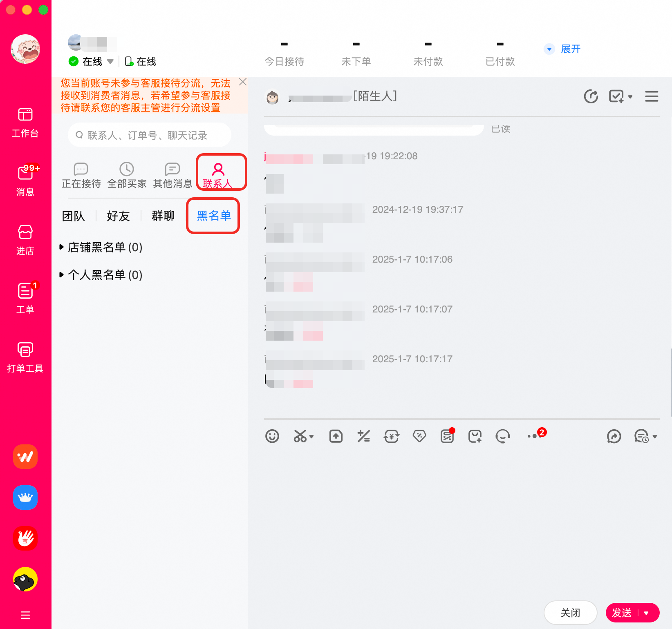Expand the stats panel with 展开
Screen dimensions: 672x629
[x=562, y=49]
